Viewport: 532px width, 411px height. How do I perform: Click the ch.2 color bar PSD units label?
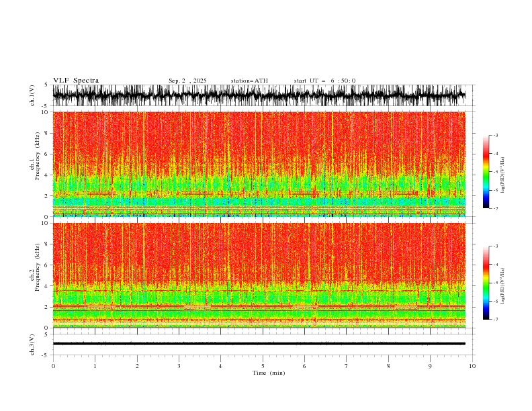(502, 285)
